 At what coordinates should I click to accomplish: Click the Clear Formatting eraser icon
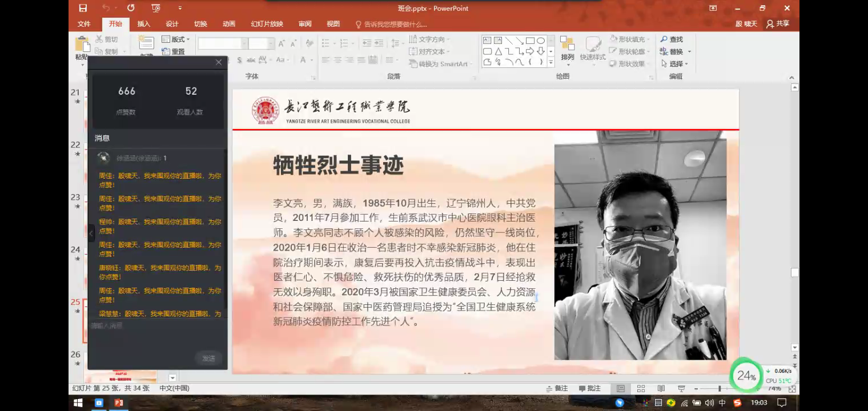point(309,43)
